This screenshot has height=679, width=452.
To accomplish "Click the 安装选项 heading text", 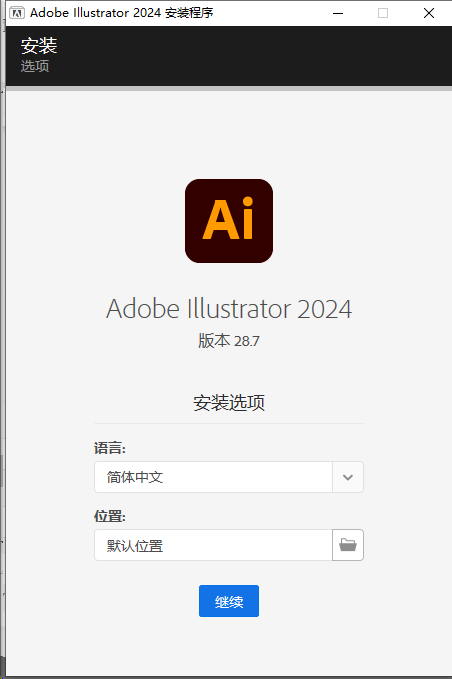I will (x=229, y=403).
